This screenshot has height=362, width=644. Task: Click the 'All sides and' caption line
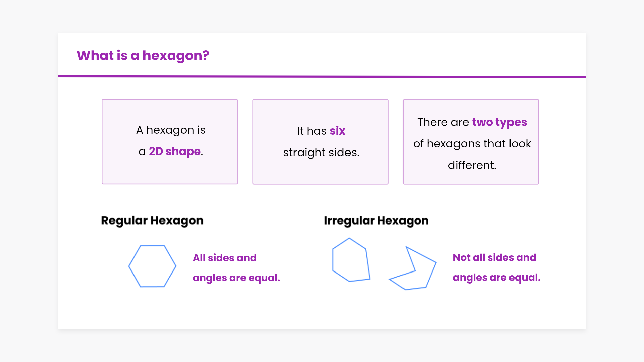point(224,258)
